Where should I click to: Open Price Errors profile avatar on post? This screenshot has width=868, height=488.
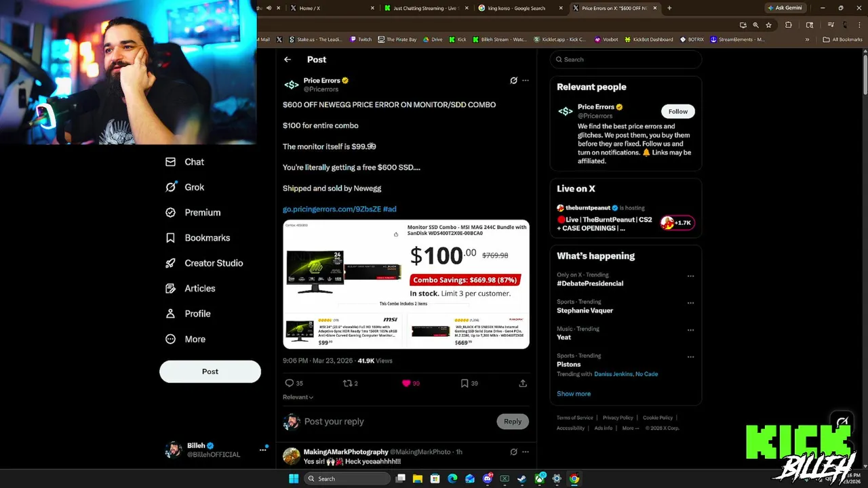tap(292, 85)
